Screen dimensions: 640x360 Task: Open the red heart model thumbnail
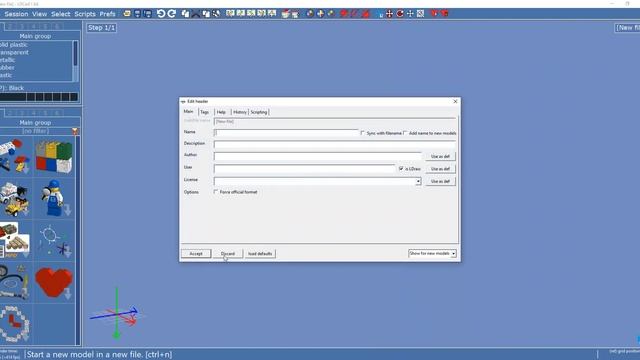(54, 282)
